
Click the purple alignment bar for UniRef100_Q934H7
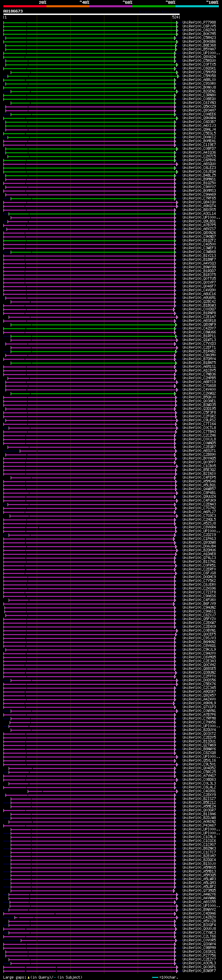tap(91, 110)
